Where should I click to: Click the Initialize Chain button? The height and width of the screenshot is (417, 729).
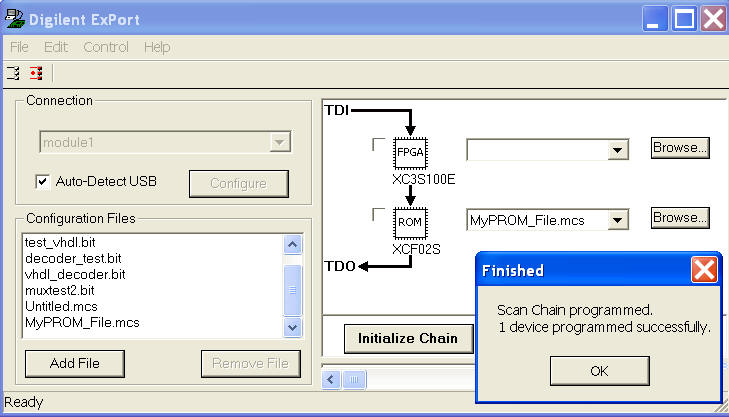coord(408,338)
